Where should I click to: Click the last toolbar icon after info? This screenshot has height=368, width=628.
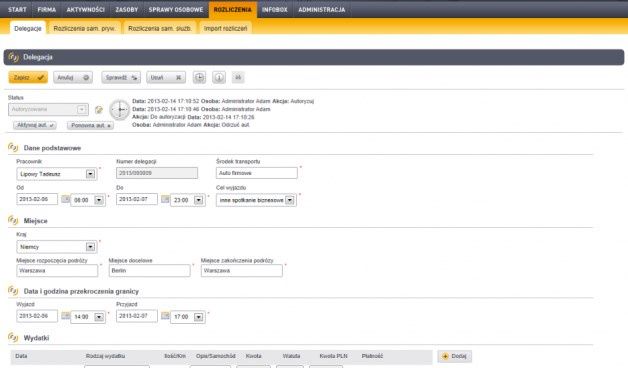coord(238,77)
